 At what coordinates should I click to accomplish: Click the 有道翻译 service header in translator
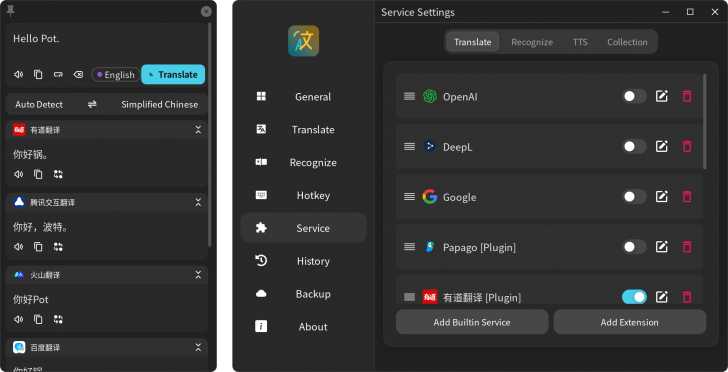click(107, 130)
